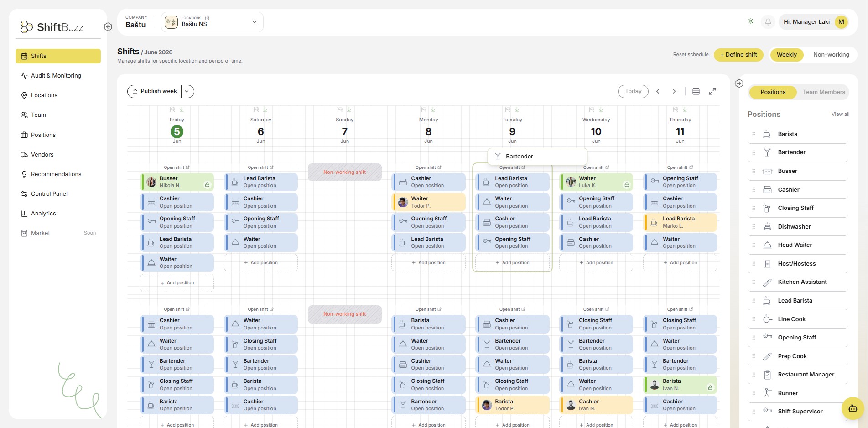Open Tuesday's second Open shift link
868x428 pixels.
(512, 309)
